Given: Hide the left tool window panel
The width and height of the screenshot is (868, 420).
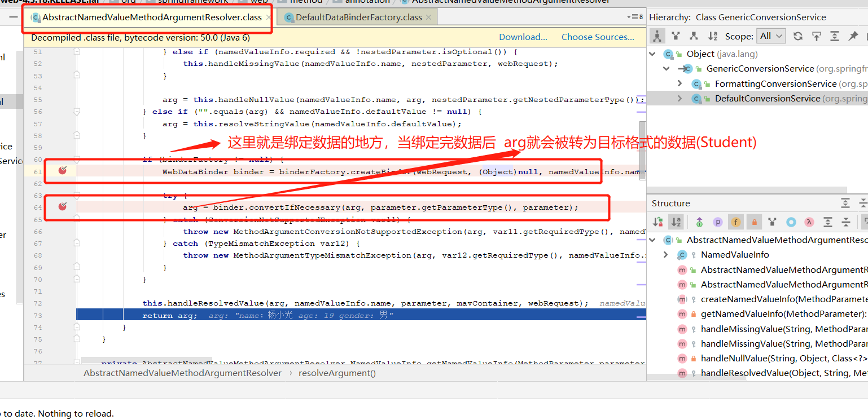Looking at the screenshot, I should click(x=12, y=17).
